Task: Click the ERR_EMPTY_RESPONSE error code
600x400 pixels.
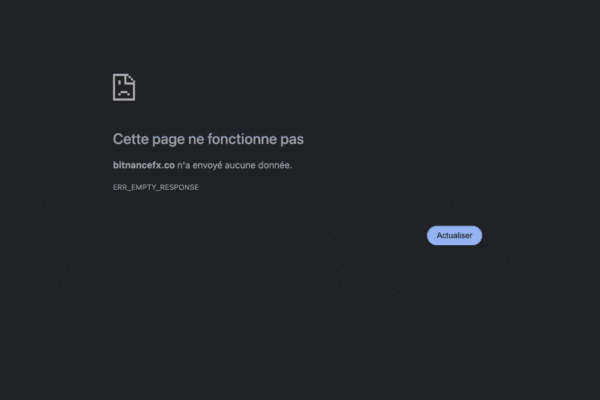Action: click(156, 187)
